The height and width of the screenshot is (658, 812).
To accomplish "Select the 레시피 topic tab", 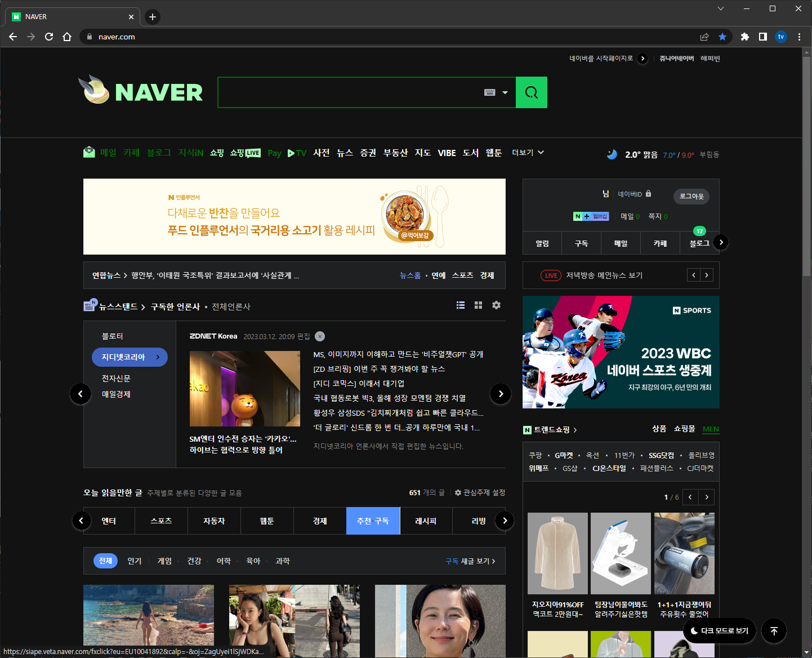I will (x=426, y=521).
